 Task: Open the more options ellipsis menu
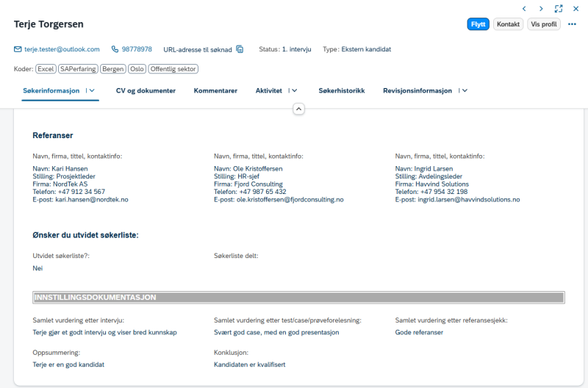(572, 24)
